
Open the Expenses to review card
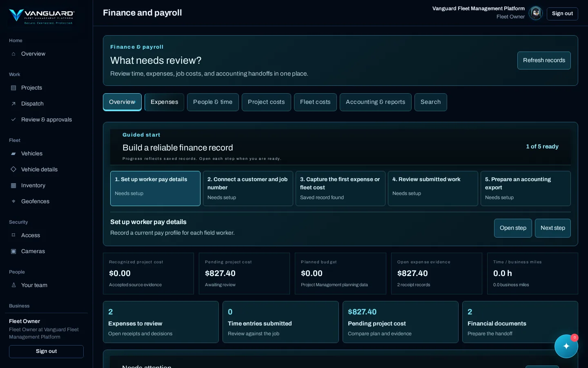pyautogui.click(x=161, y=322)
